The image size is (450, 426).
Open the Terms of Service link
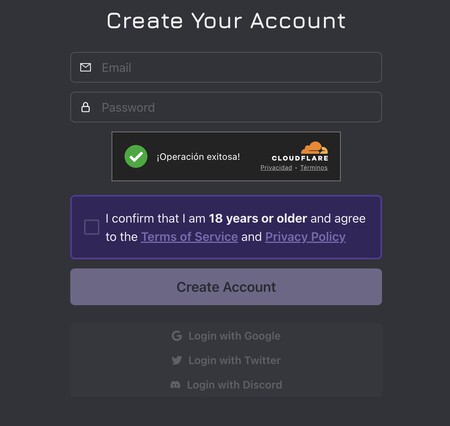pos(189,237)
